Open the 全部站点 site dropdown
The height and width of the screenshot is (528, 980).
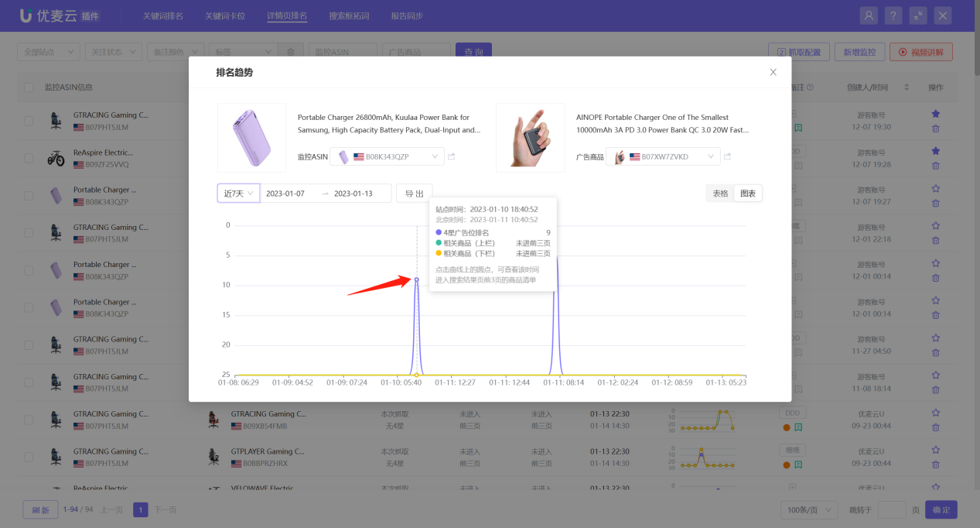tap(49, 52)
